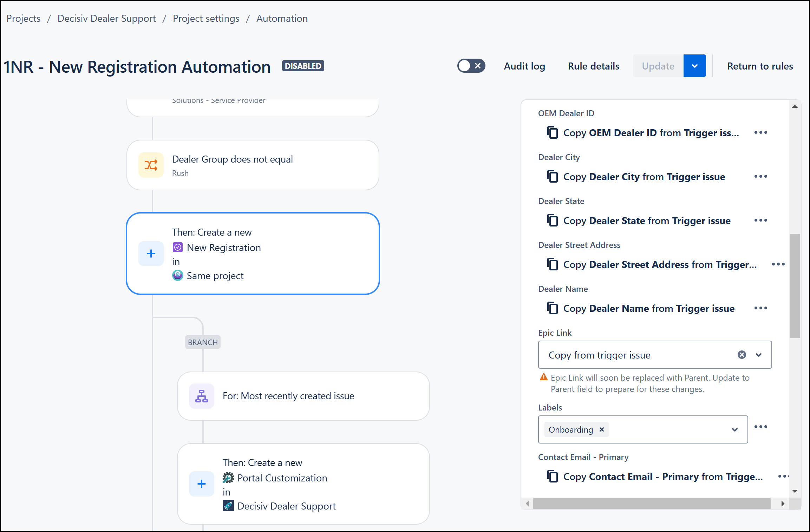This screenshot has height=532, width=810.
Task: Open Decisiv Dealer Support breadcrumb
Action: (x=107, y=18)
